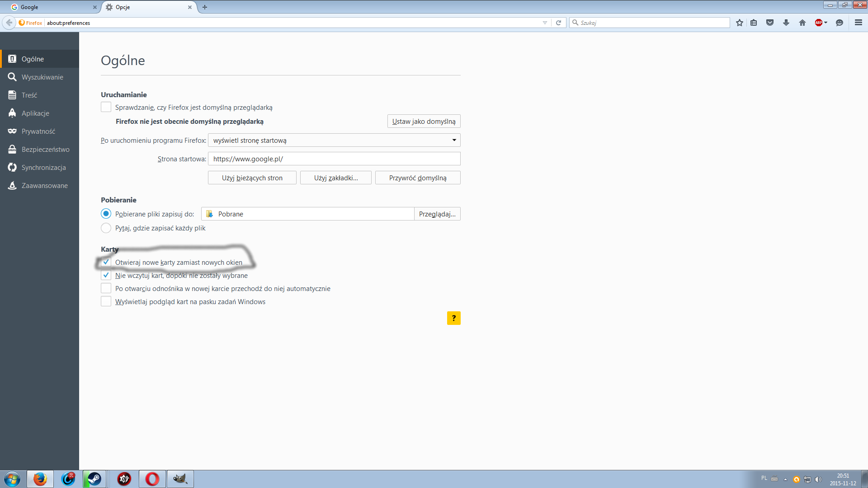Open Opera browser from the taskbar
Screen dimensions: 868x488
(x=152, y=479)
